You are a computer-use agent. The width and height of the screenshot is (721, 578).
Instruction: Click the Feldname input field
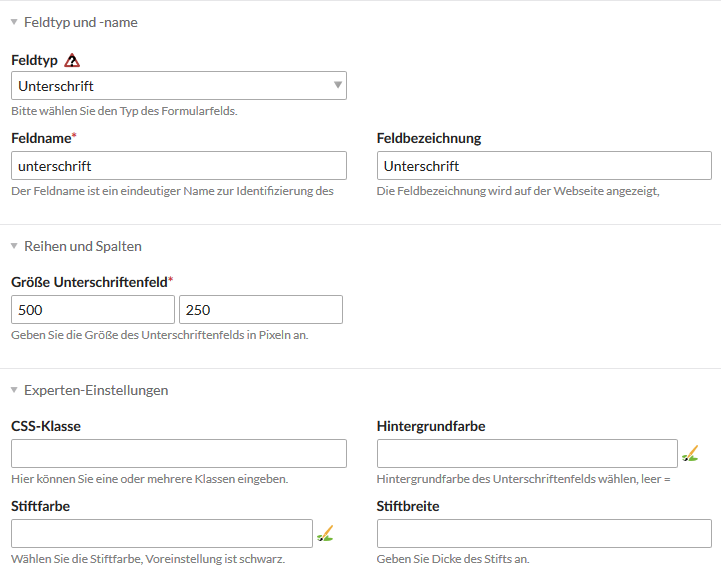click(x=179, y=166)
